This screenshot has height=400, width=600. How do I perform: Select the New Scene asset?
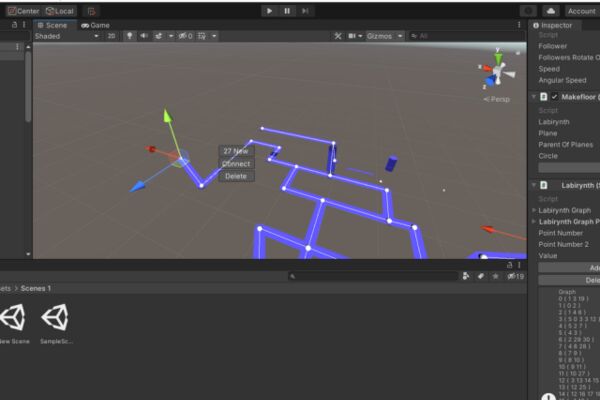coord(13,323)
